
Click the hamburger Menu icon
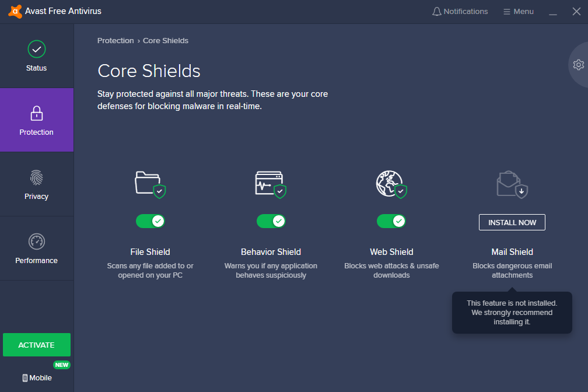[x=506, y=12]
